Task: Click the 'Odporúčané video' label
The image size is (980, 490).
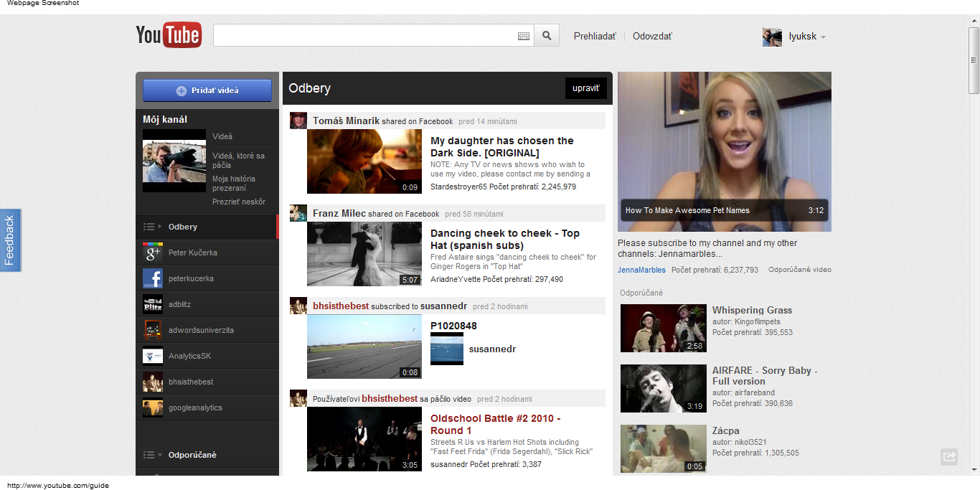Action: [800, 270]
